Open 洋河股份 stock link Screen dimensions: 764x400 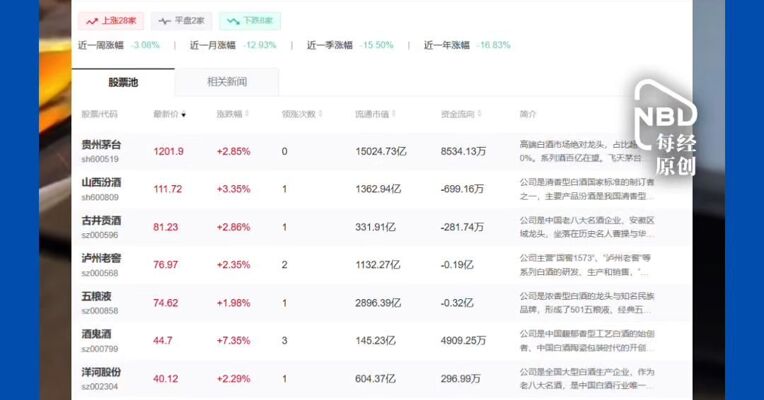[x=101, y=372]
